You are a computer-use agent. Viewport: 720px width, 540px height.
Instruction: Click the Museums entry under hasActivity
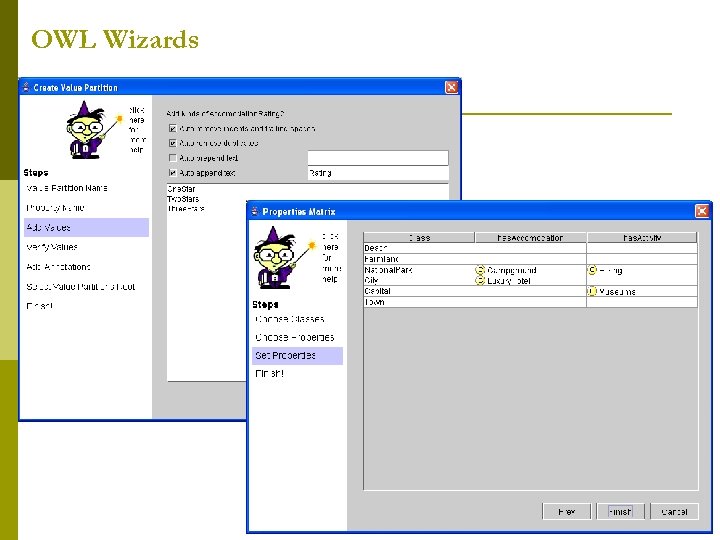point(617,292)
